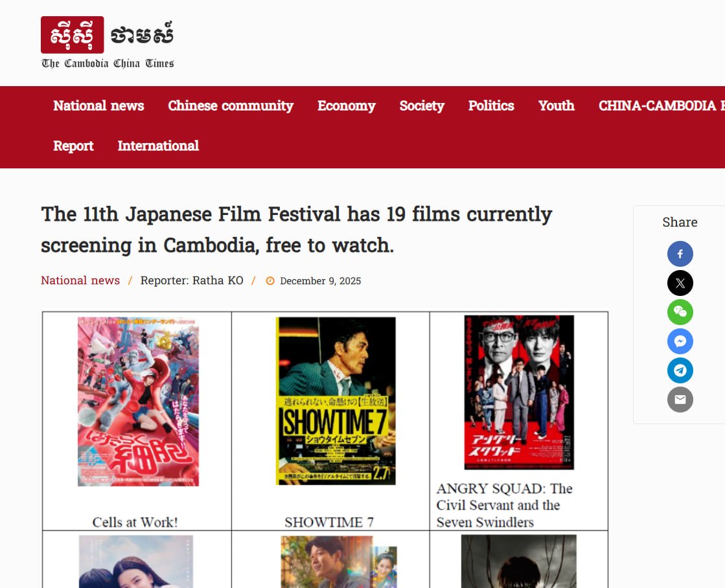Open the Youth menu item
Viewport: 725px width, 588px height.
point(556,106)
